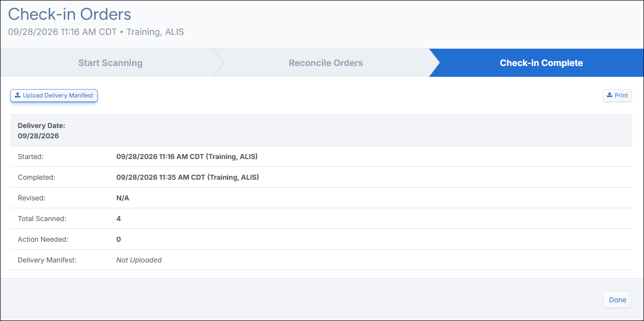The width and height of the screenshot is (644, 321).
Task: Click the Total Scanned row label
Action: point(42,219)
